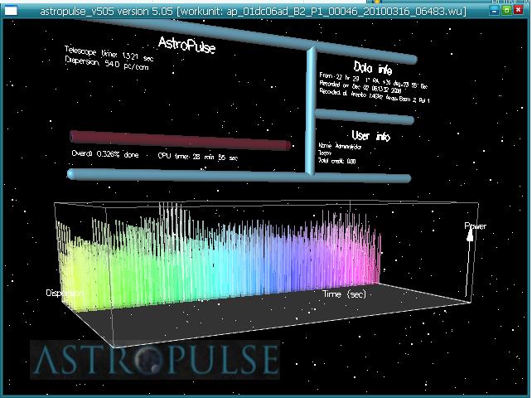Image resolution: width=532 pixels, height=398 pixels.
Task: Click the Dispersion axis label on graph
Action: tap(65, 293)
